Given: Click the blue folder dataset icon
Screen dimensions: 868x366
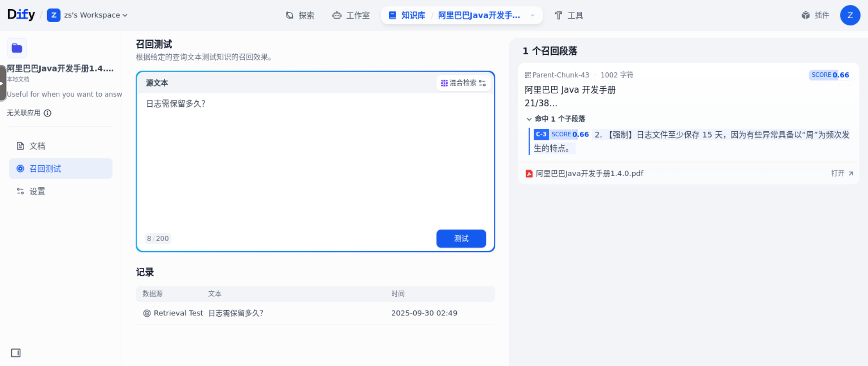Looking at the screenshot, I should (17, 48).
